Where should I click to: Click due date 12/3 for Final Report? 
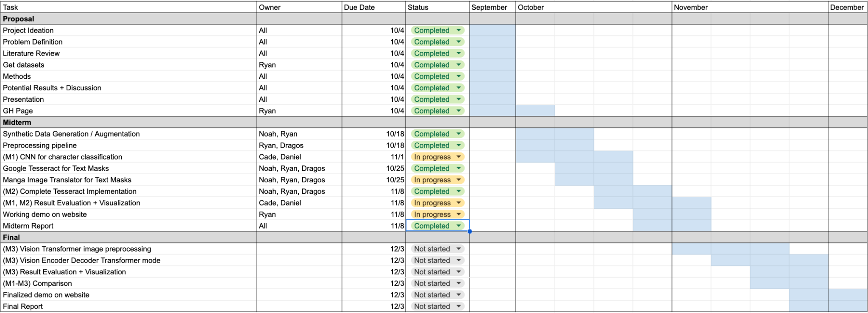pos(374,306)
